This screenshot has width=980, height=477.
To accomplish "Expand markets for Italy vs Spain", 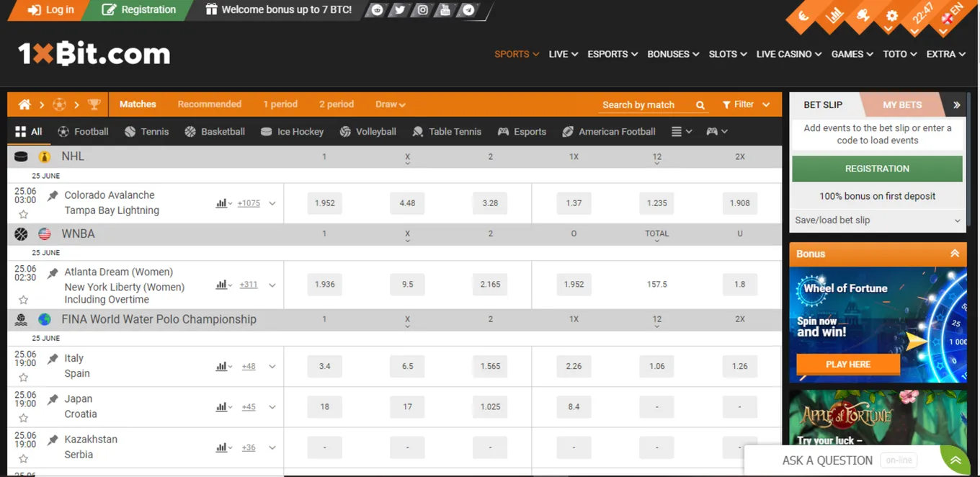I will (x=272, y=366).
